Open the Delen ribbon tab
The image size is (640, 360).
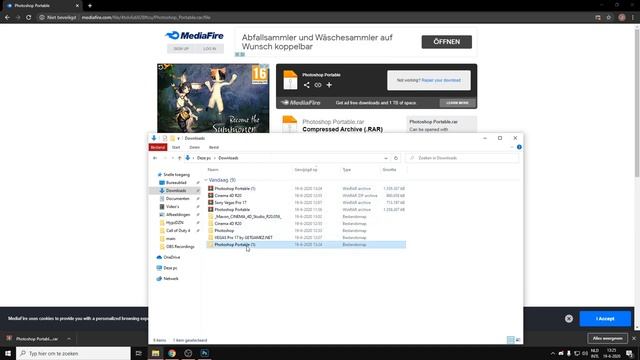pos(195,147)
